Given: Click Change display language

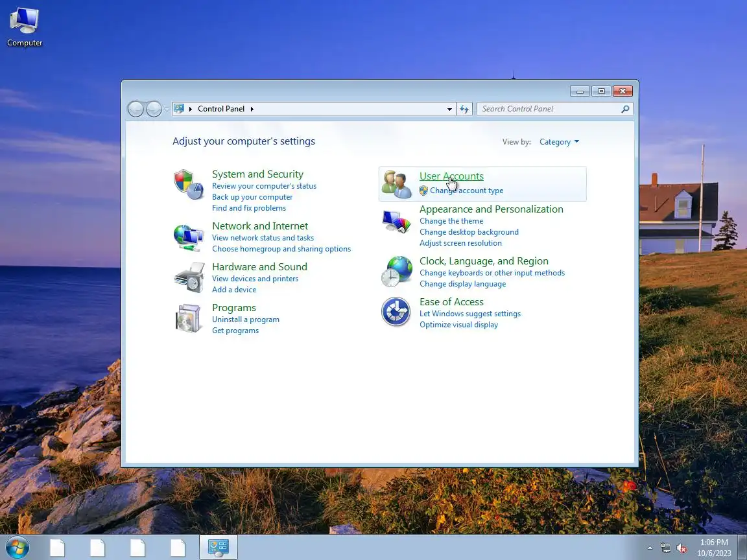Looking at the screenshot, I should tap(462, 284).
